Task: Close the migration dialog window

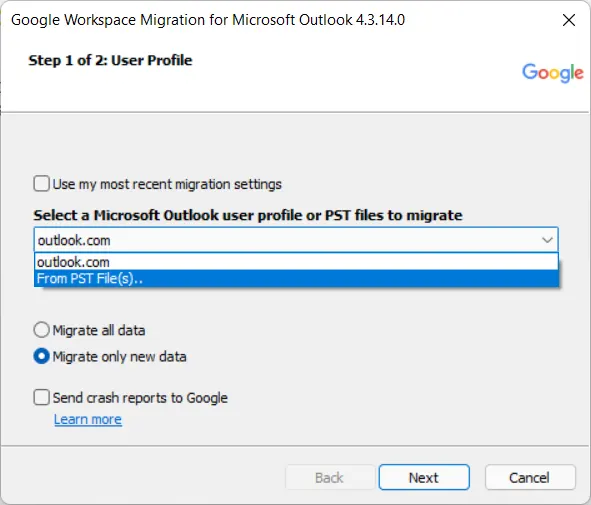Action: pyautogui.click(x=569, y=20)
